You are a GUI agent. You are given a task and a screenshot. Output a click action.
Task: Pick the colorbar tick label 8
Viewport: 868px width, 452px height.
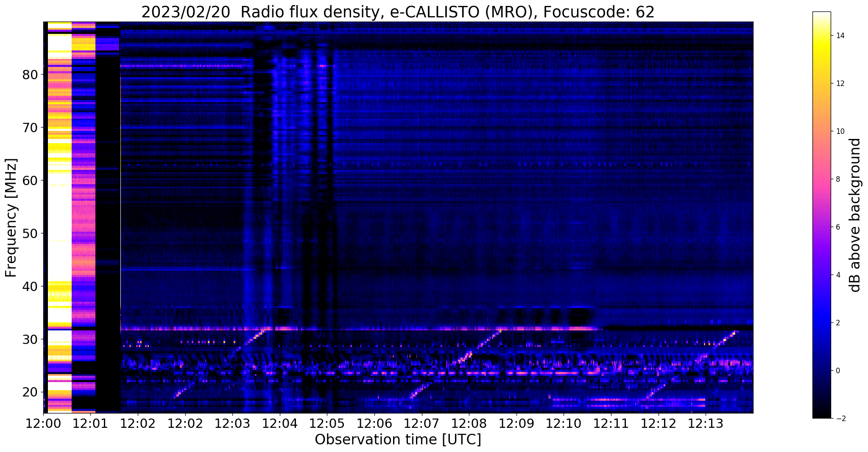[837, 180]
